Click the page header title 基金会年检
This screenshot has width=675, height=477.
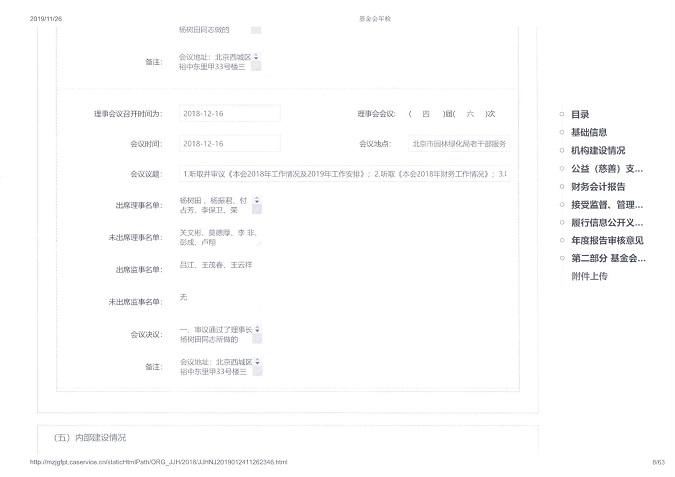(375, 19)
